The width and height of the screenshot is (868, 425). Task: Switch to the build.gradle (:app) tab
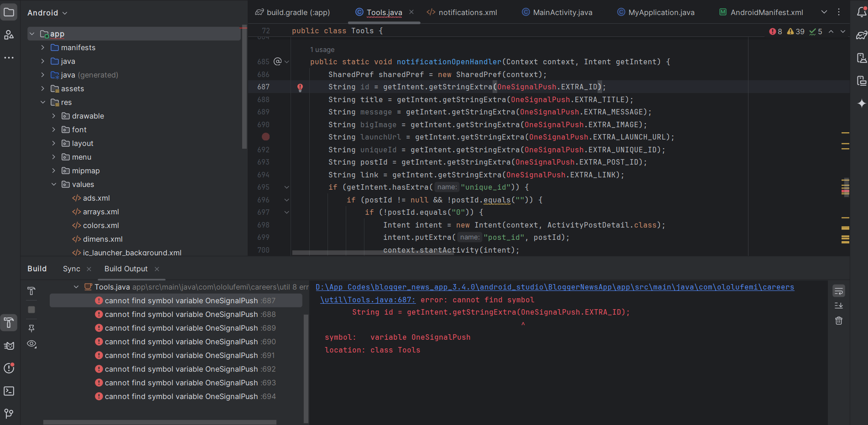(292, 12)
